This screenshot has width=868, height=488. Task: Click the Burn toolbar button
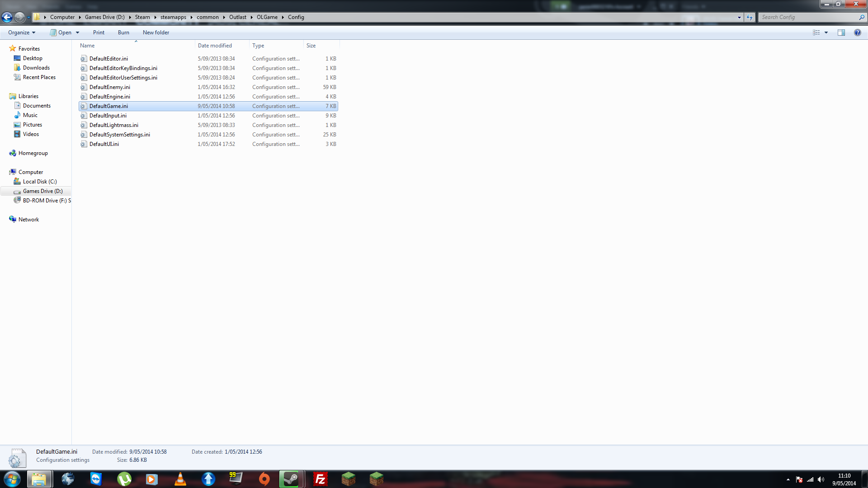tap(123, 33)
